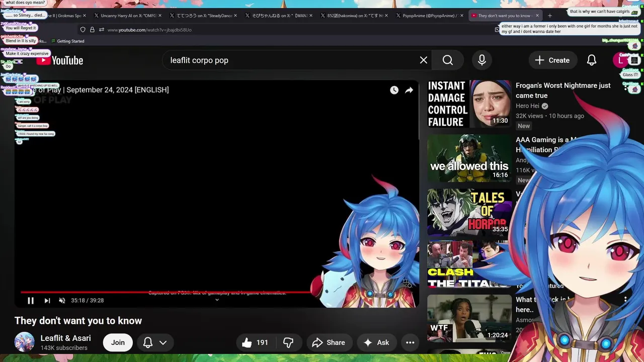Dislike the video with thumbs down
Screen dimensions: 644x362
tap(288, 342)
